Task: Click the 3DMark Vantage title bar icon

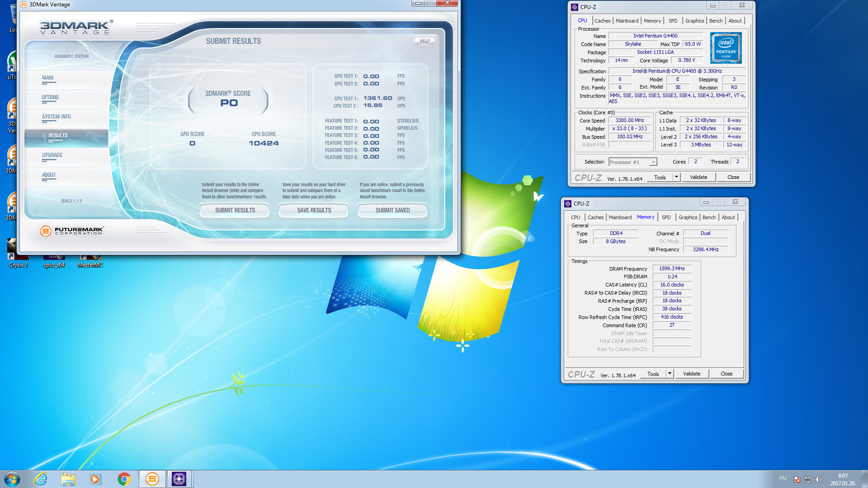Action: click(x=24, y=5)
